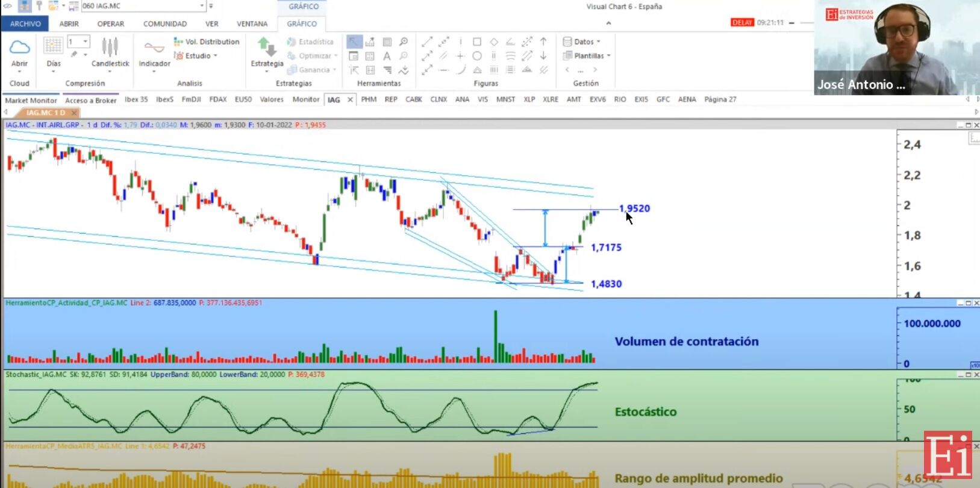Screen dimensions: 980x488
Task: Open the Estrategia arrows icon
Action: click(x=267, y=46)
